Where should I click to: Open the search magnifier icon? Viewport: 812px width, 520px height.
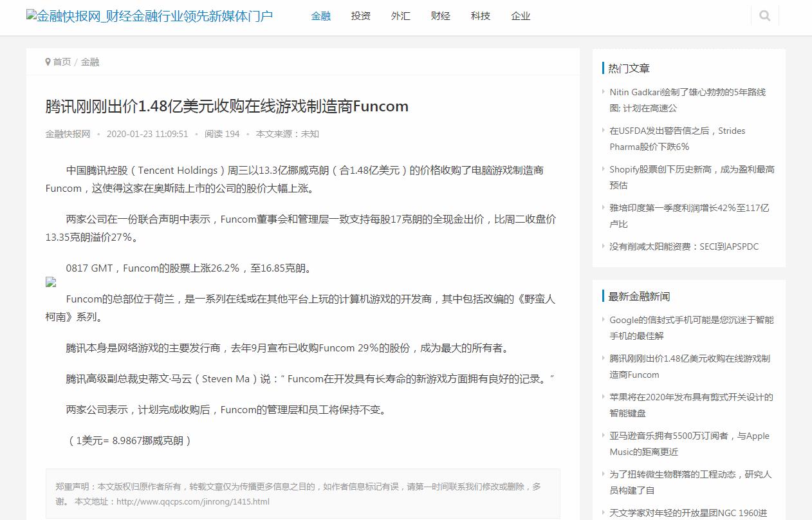[x=764, y=16]
